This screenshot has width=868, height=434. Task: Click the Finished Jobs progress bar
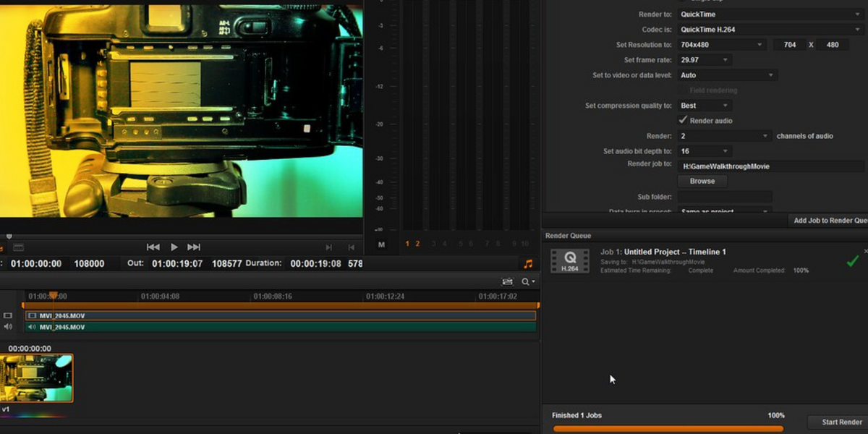[668, 427]
